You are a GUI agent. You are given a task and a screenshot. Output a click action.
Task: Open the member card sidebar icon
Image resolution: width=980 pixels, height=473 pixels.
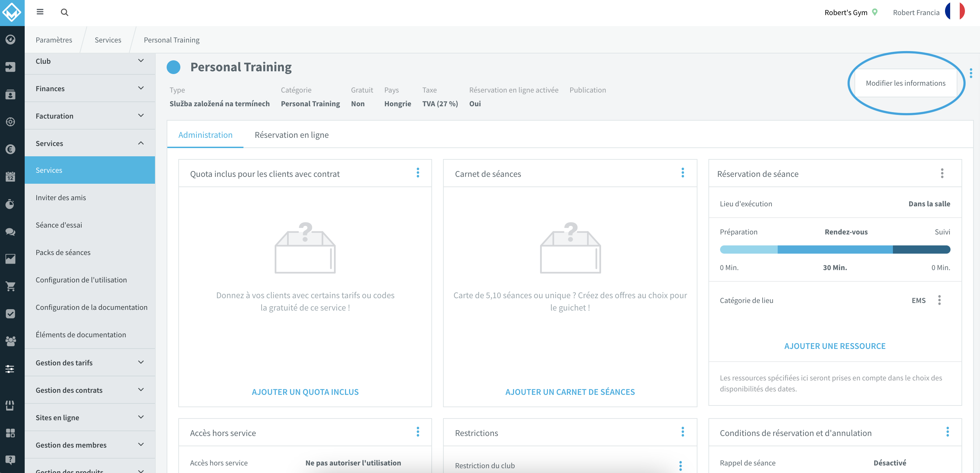coord(11,94)
